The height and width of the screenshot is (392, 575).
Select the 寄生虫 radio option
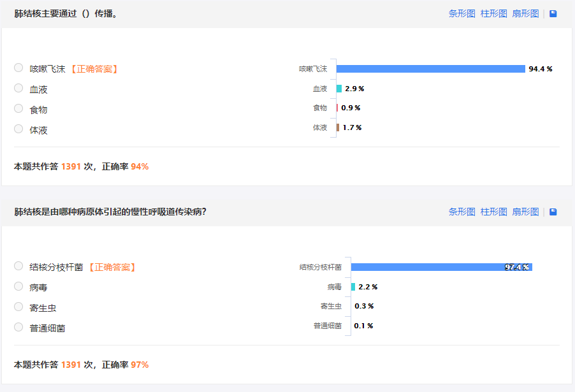click(18, 307)
